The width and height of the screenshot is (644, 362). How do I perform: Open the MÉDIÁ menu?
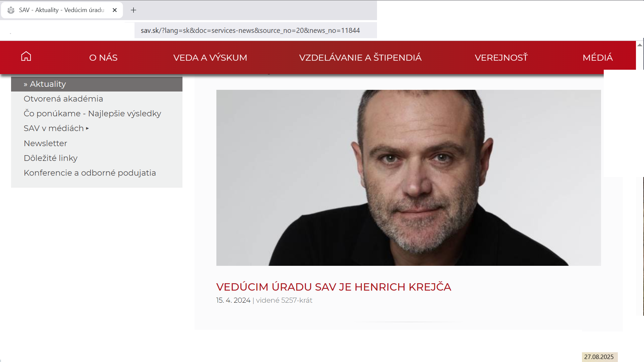click(x=598, y=58)
